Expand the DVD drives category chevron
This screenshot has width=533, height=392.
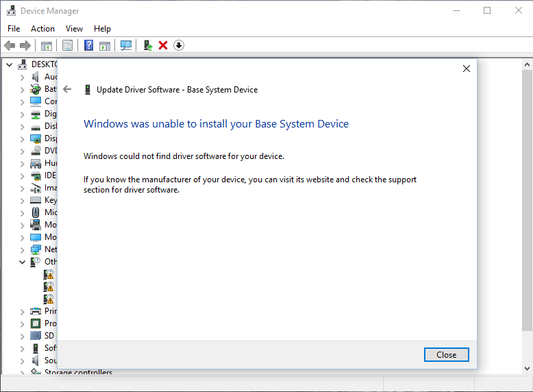point(23,151)
